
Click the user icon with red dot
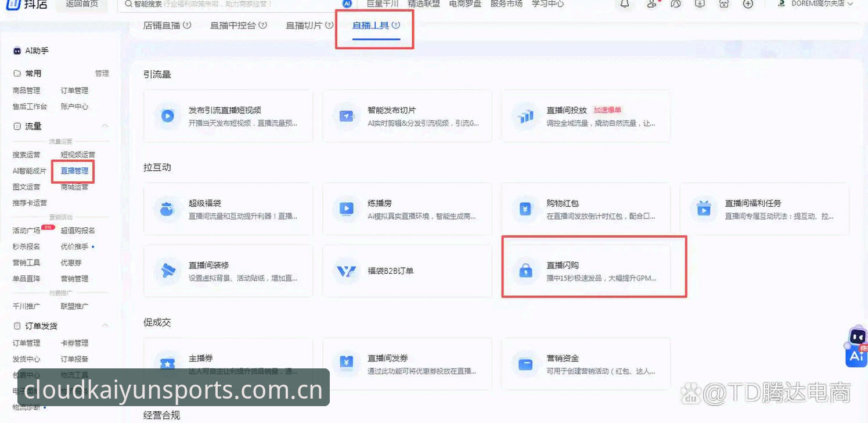(x=652, y=3)
